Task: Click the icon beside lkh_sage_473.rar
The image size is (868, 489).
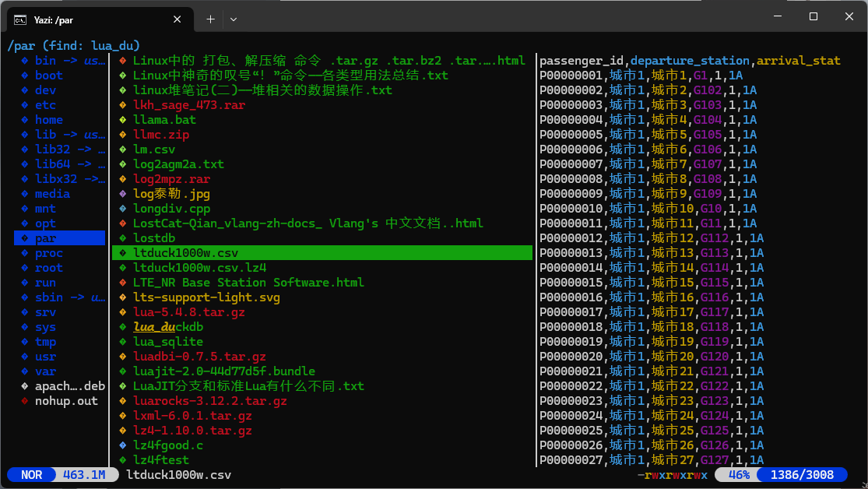Action: click(x=123, y=105)
